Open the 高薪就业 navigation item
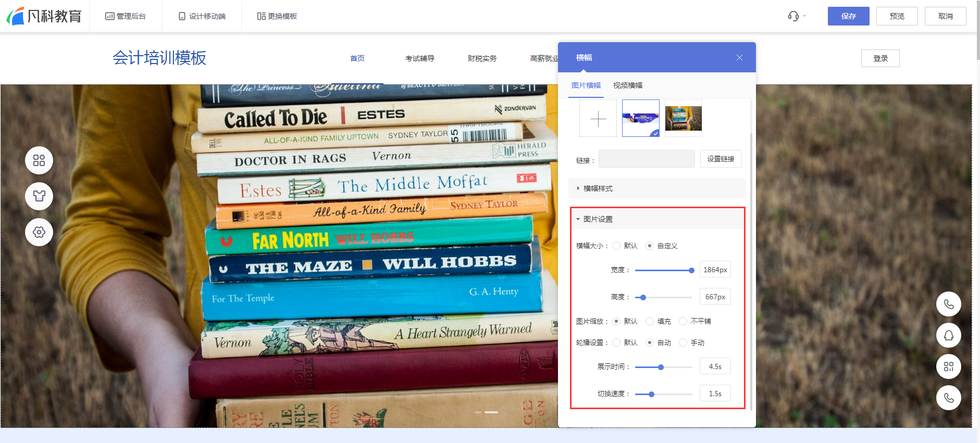980x443 pixels. click(x=544, y=58)
